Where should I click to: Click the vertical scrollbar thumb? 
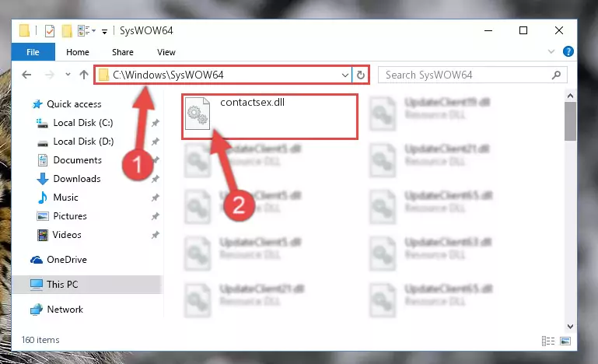(x=570, y=121)
